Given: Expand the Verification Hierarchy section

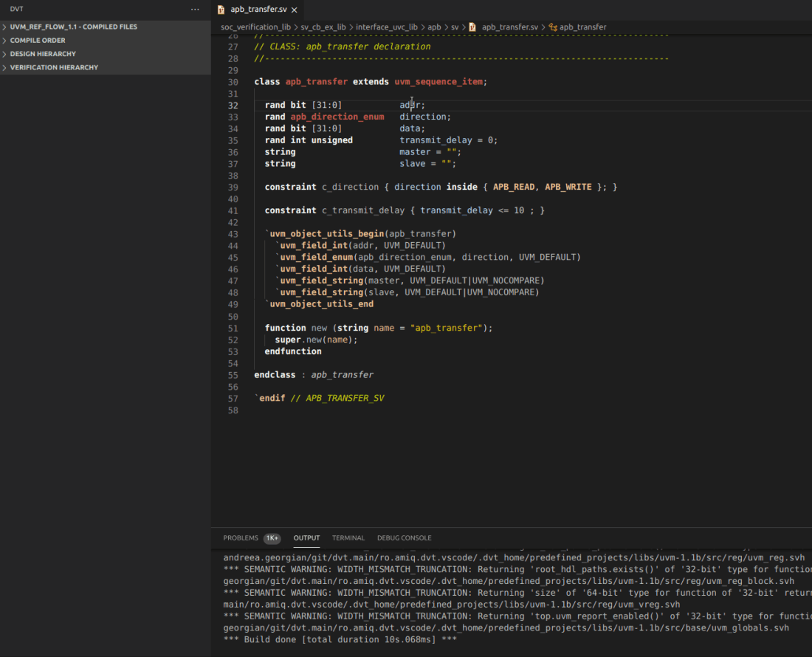Looking at the screenshot, I should tap(54, 67).
